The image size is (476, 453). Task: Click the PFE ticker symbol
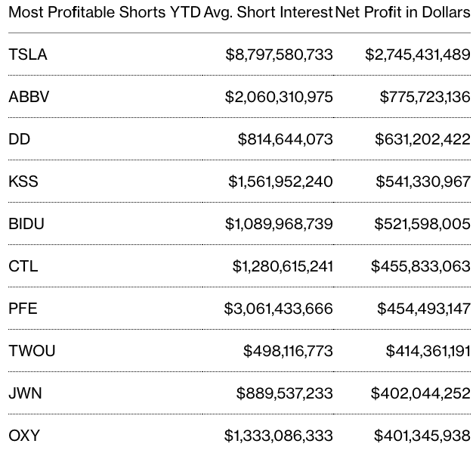(23, 309)
